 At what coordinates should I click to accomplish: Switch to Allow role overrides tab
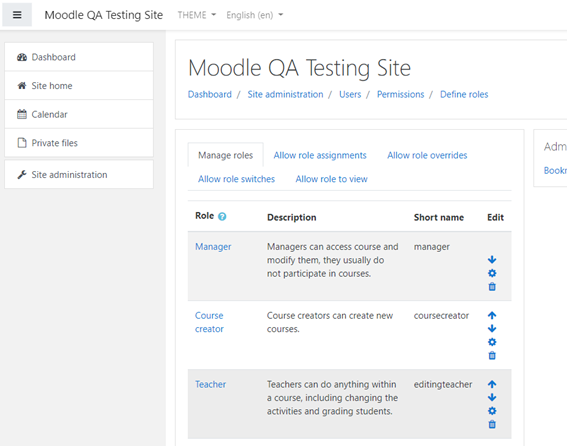[x=427, y=155]
